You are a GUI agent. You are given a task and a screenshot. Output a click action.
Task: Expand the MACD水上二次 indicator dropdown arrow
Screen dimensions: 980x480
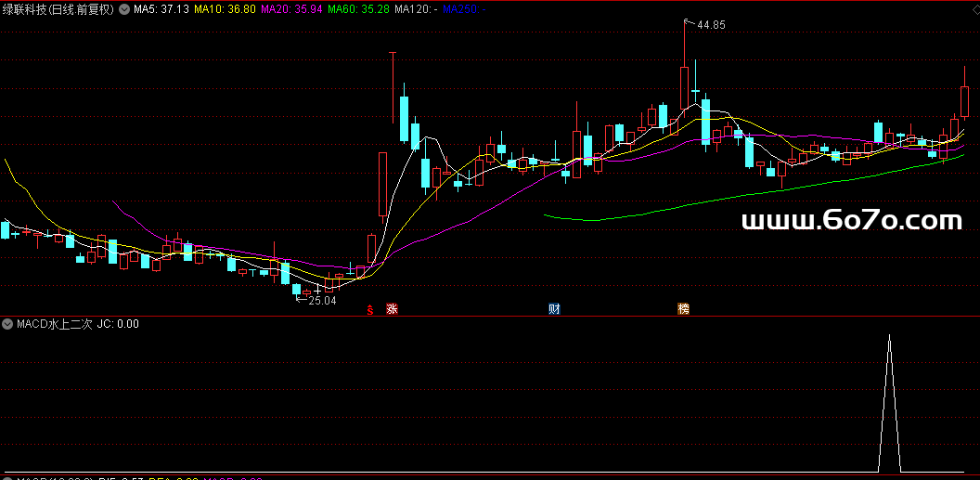(7, 324)
